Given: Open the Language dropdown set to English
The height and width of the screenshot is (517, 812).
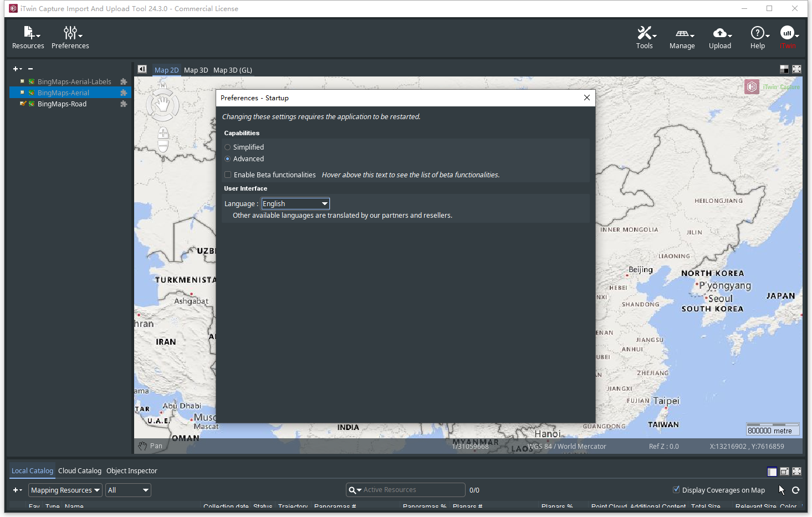Looking at the screenshot, I should click(x=295, y=203).
